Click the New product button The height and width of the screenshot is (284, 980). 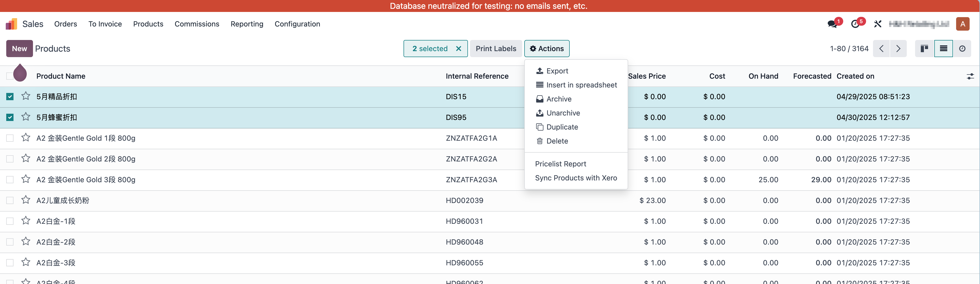point(19,49)
